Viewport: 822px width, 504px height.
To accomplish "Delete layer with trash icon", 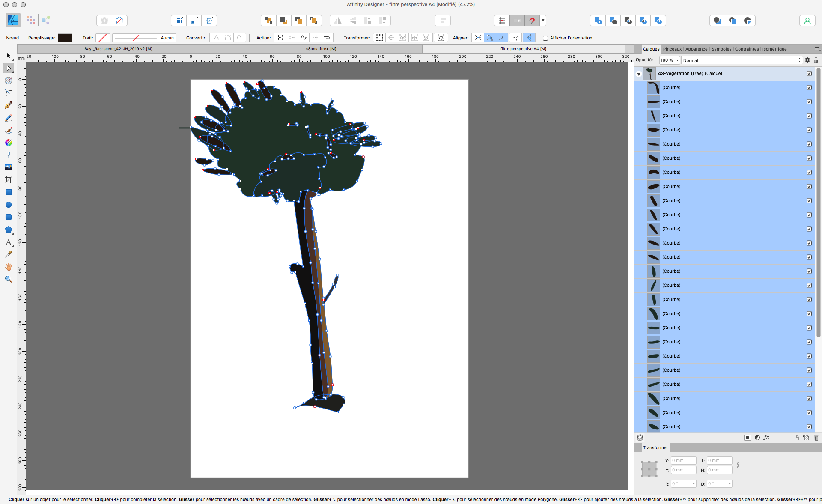I will 816,438.
